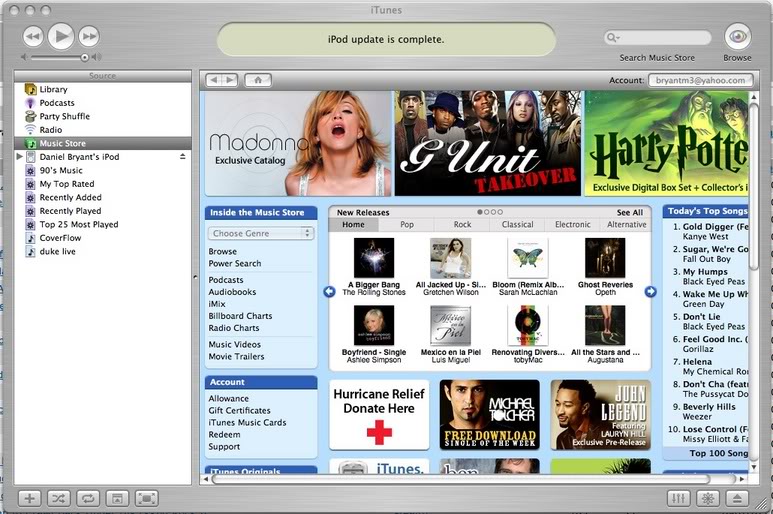The height and width of the screenshot is (514, 773).
Task: Switch to the Alternative tab
Action: (626, 225)
